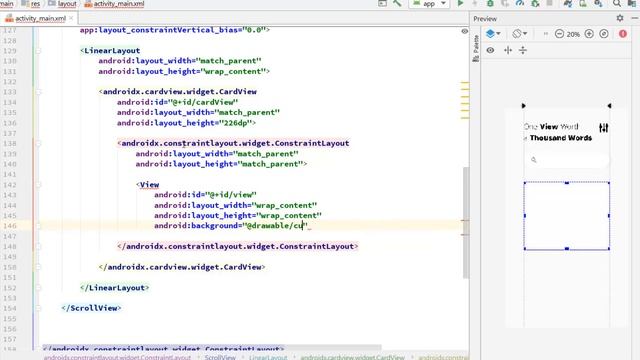The image size is (640, 360).
Task: Click the hammer Make Project icon
Action: pyautogui.click(x=397, y=3)
